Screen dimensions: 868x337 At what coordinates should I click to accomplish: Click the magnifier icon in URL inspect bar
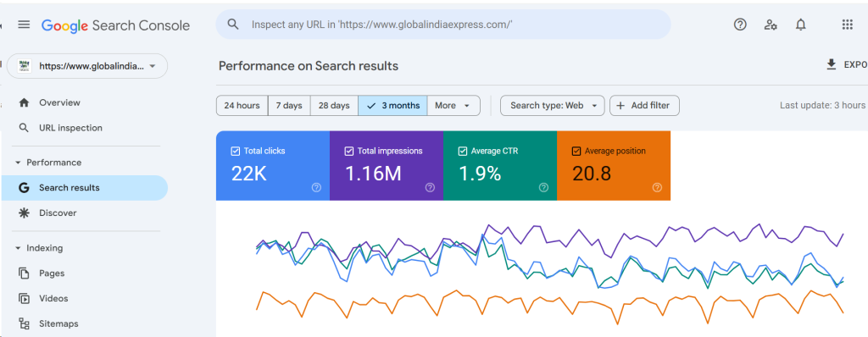[x=233, y=25]
